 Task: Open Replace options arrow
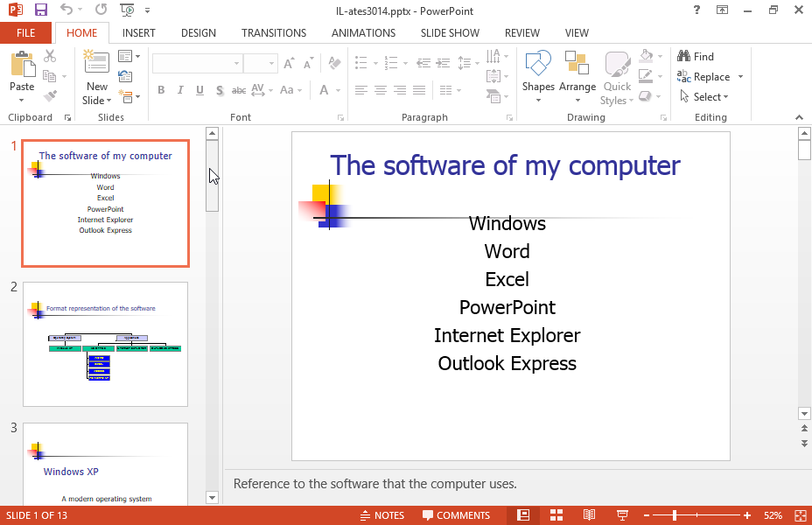point(740,77)
